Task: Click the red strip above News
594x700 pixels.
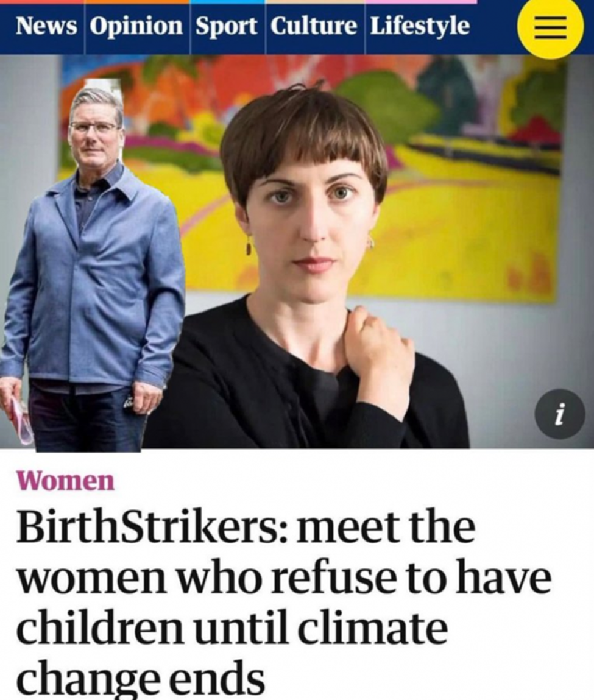Action: pos(42,2)
